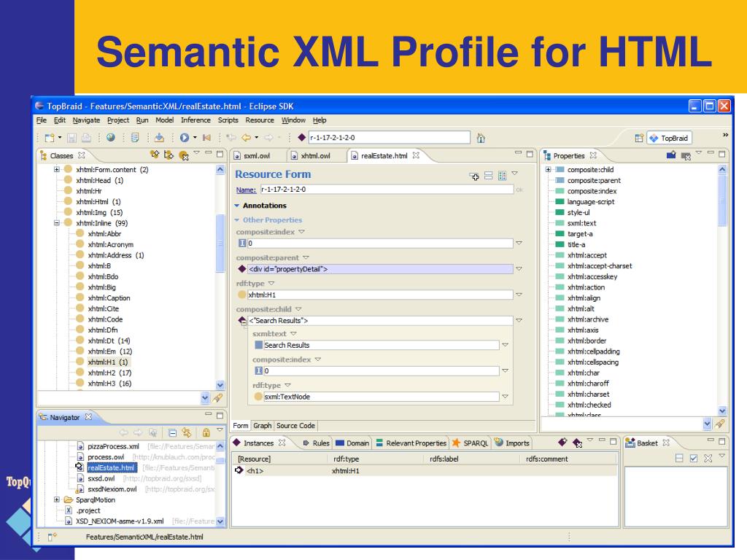Image resolution: width=747 pixels, height=560 pixels.
Task: Click the delete class icon in Classes panel
Action: [x=183, y=155]
